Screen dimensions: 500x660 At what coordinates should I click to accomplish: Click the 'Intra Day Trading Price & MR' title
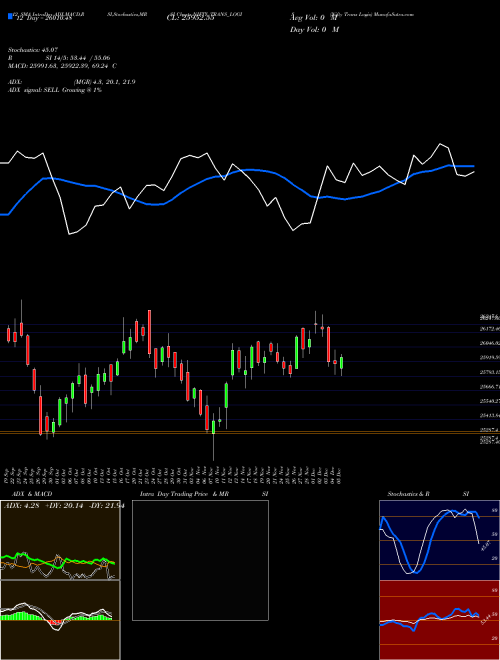184,494
